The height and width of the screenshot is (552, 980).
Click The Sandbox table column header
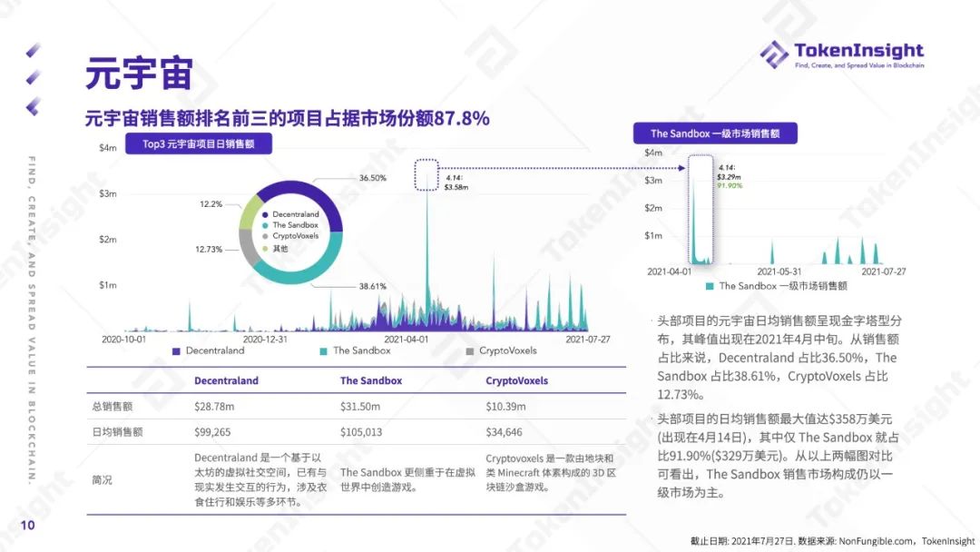tap(371, 380)
